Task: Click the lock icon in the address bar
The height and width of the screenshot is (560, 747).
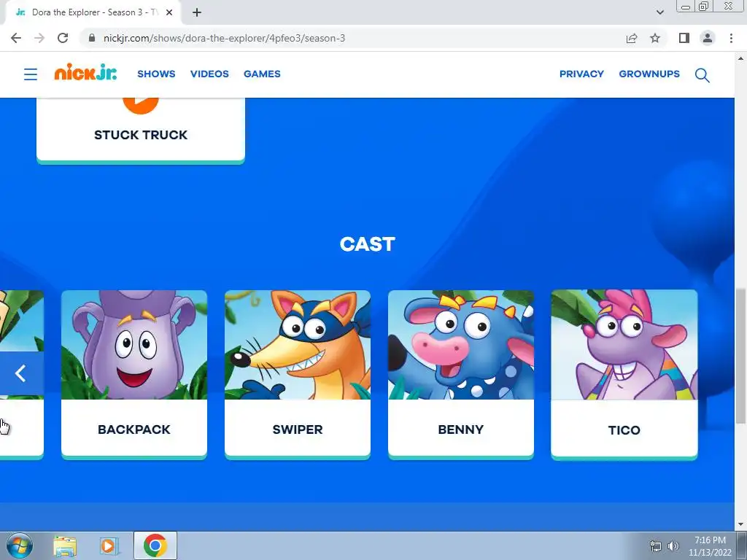Action: [x=91, y=38]
